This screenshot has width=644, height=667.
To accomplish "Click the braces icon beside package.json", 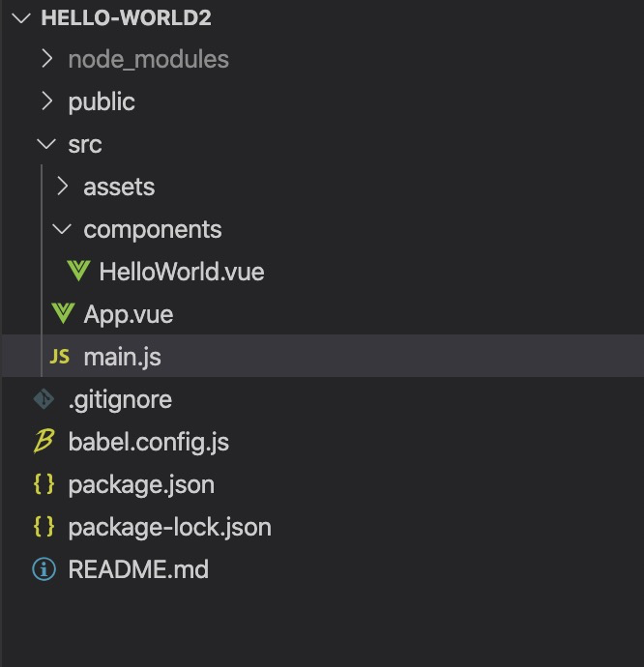I will coord(44,484).
